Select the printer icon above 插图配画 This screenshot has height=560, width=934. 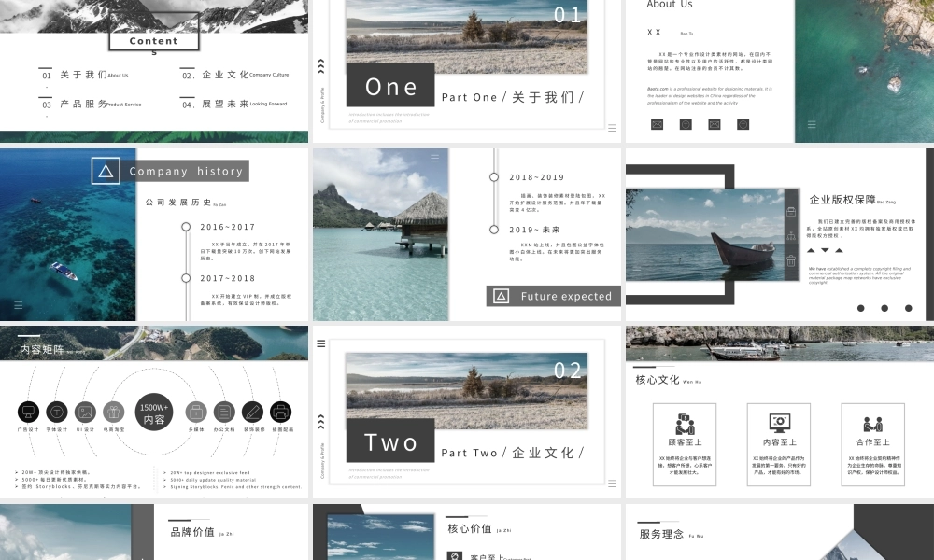point(280,412)
